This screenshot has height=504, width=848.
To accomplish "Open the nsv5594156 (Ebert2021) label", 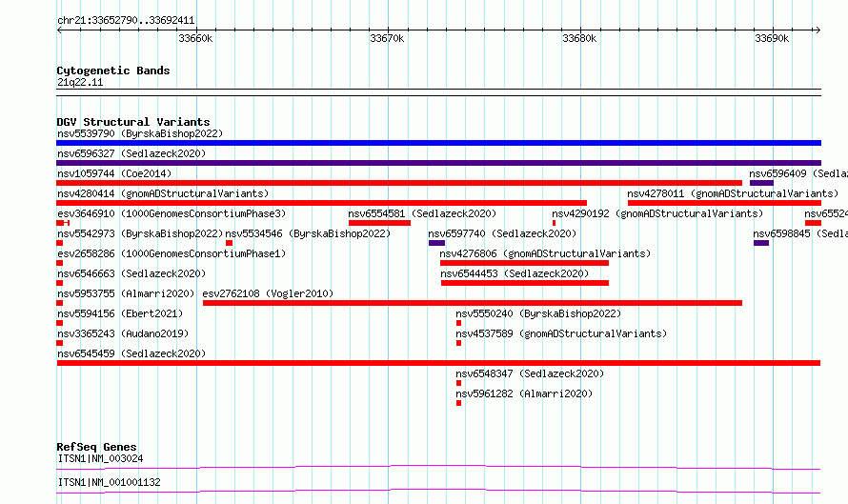I will click(120, 313).
